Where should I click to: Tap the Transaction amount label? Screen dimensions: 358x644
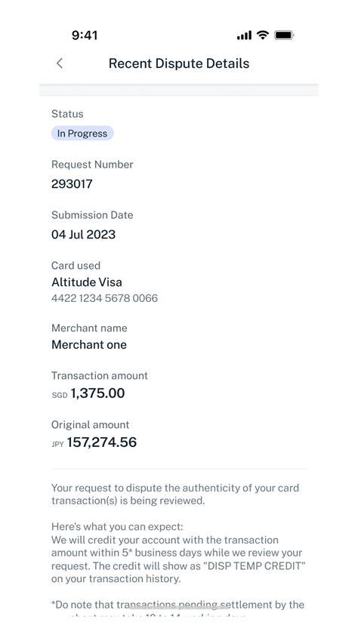pyautogui.click(x=100, y=375)
